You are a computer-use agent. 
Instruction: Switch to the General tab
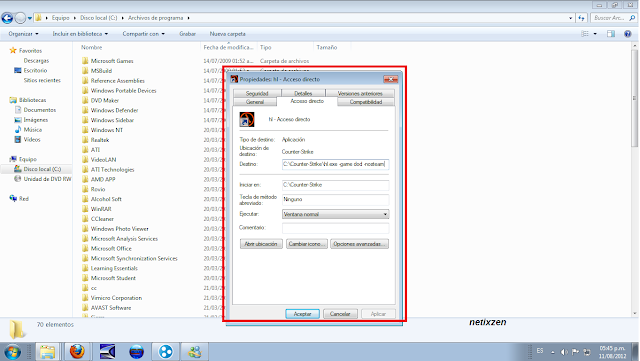(255, 102)
